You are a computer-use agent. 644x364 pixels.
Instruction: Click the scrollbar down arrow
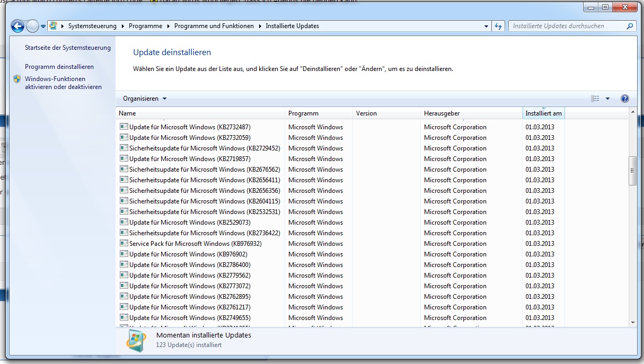[x=632, y=322]
